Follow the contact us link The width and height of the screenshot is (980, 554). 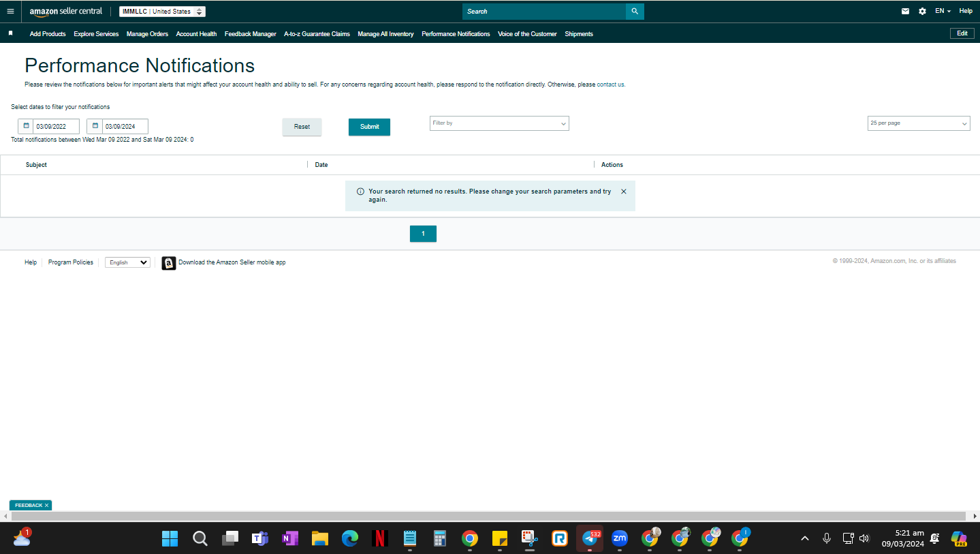coord(611,84)
